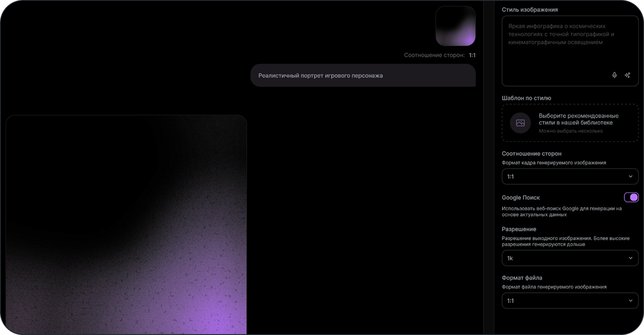Click the "Формат кадра генерируемого изображения" description
Viewport: 644px width, 335px height.
tap(554, 163)
